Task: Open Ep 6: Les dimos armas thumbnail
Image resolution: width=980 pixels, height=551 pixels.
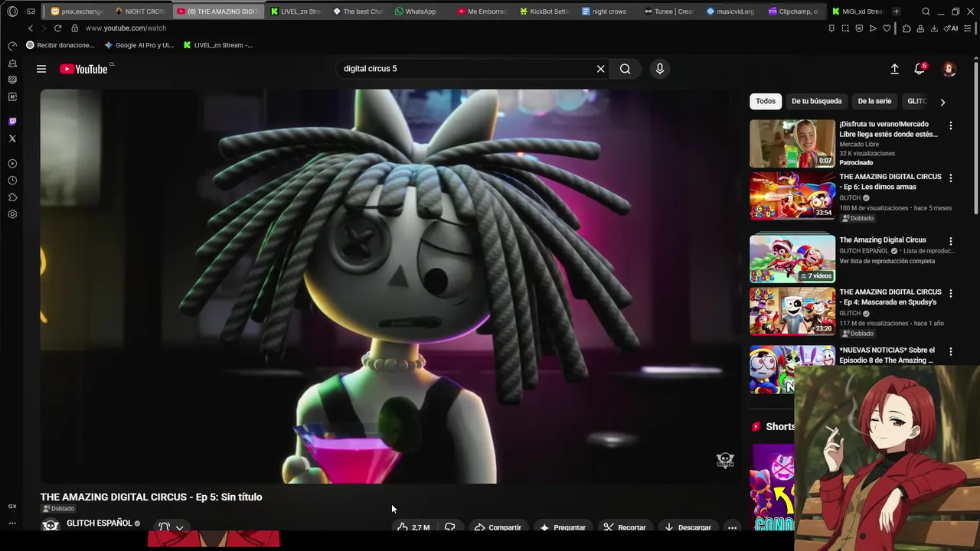Action: pos(792,196)
